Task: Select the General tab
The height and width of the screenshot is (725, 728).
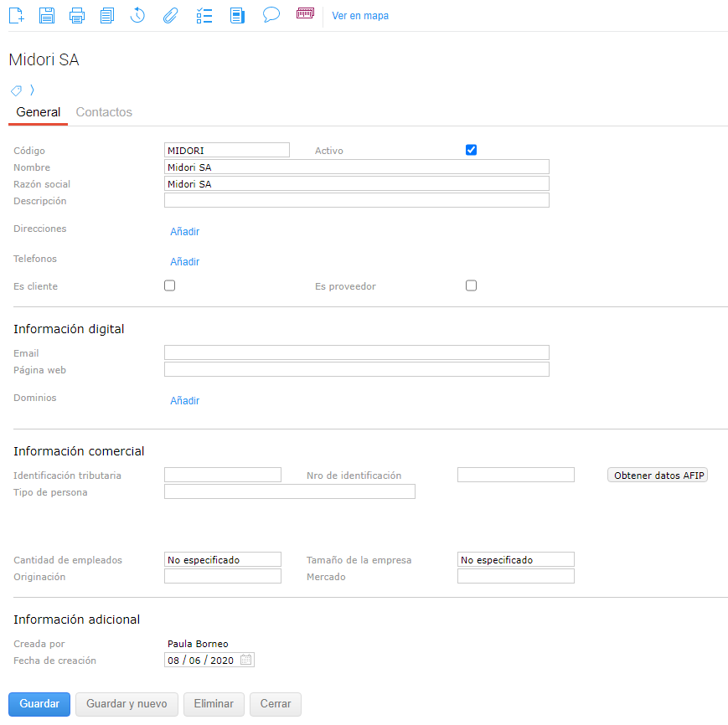Action: click(38, 112)
